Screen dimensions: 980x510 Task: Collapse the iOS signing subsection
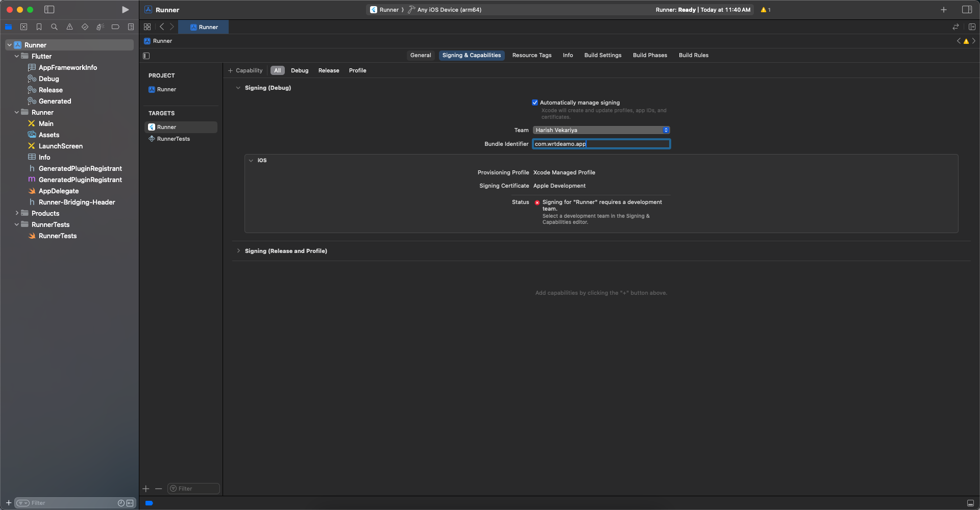point(251,160)
